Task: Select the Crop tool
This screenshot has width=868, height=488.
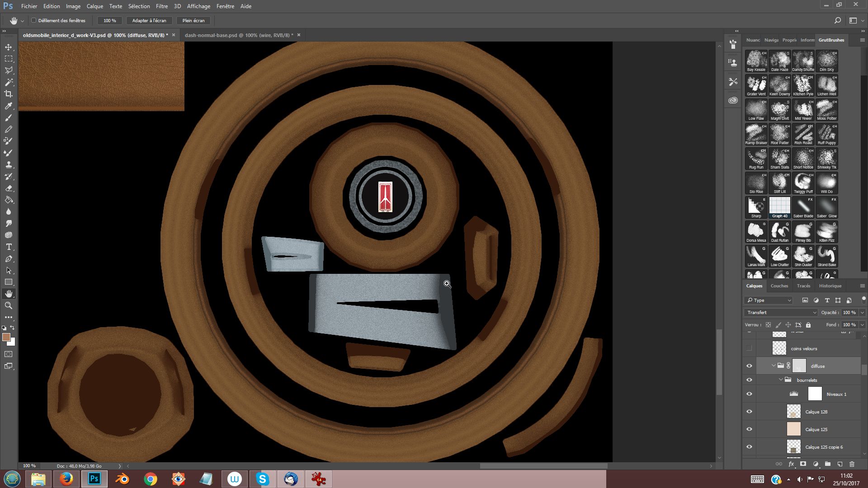Action: pyautogui.click(x=9, y=94)
